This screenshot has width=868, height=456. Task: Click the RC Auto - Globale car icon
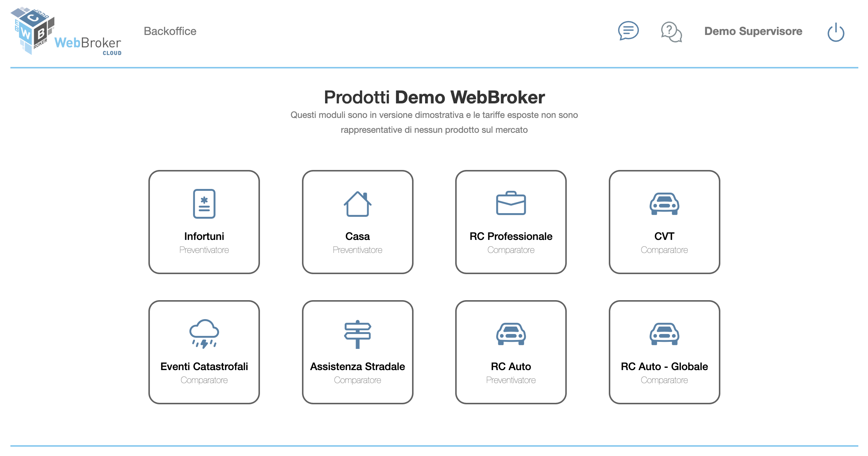tap(664, 334)
